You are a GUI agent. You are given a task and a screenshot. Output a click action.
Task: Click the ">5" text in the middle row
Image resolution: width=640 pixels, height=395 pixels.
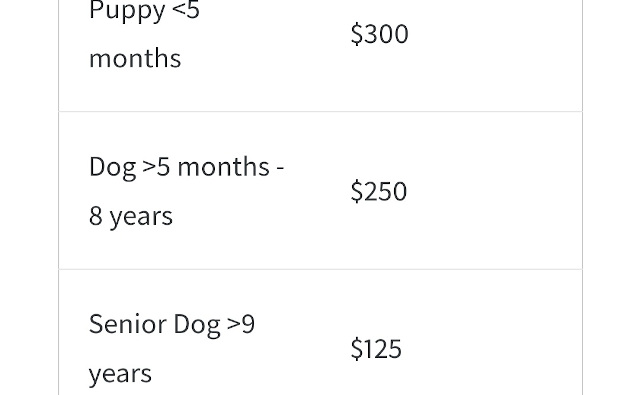coord(156,167)
